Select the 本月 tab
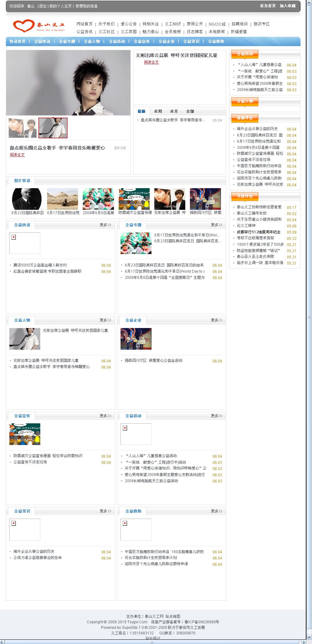This screenshot has width=312, height=644. pyautogui.click(x=174, y=111)
